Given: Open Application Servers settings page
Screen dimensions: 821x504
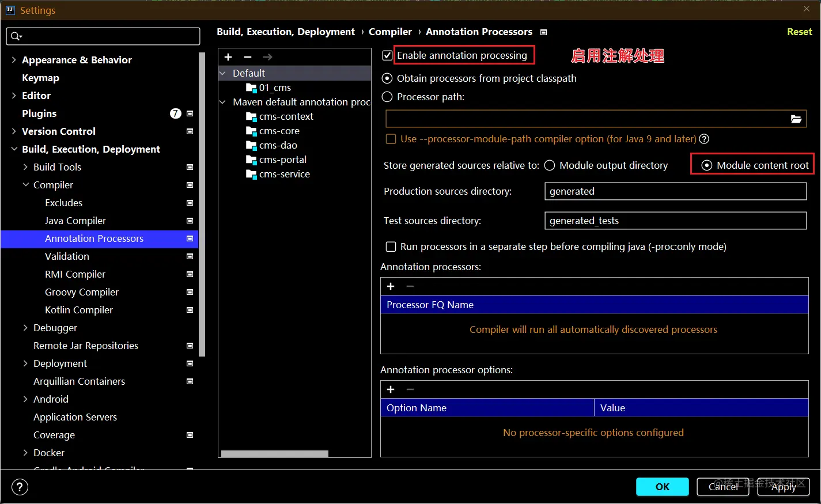Looking at the screenshot, I should click(x=75, y=417).
